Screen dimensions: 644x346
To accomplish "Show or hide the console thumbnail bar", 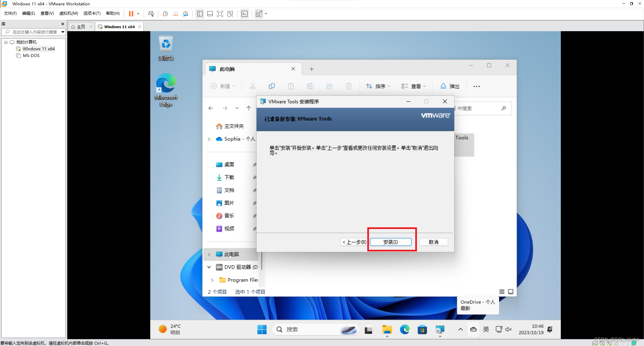I will (210, 14).
